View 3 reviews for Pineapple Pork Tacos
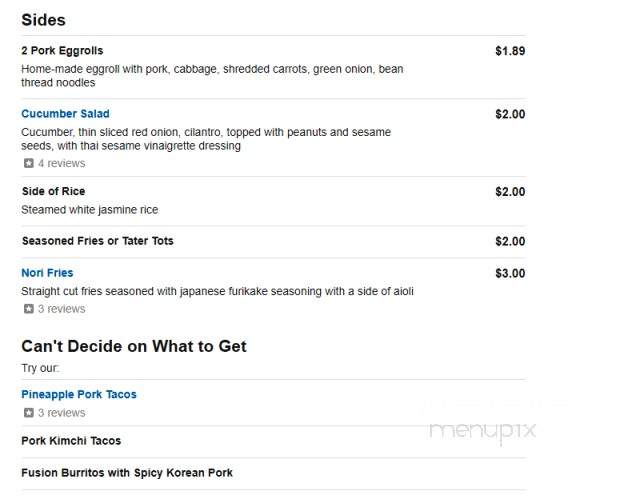The width and height of the screenshot is (644, 499). coord(62,412)
